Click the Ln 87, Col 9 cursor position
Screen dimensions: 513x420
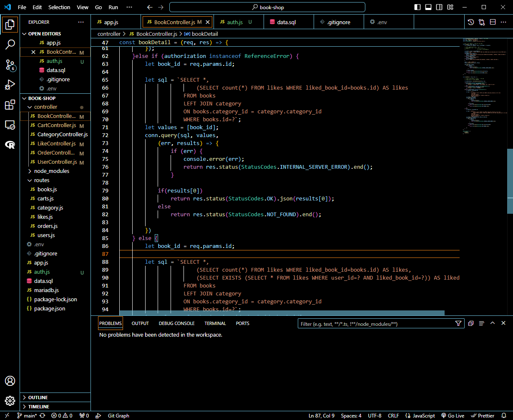click(322, 416)
